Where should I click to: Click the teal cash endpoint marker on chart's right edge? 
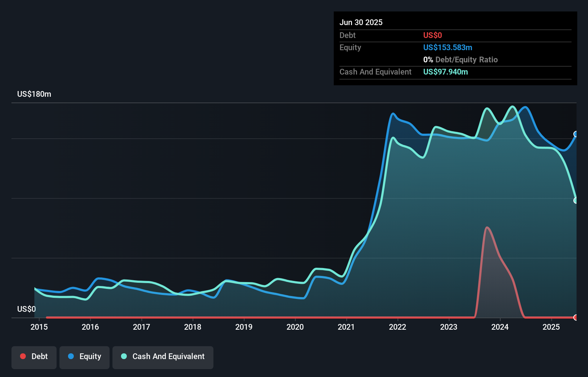point(575,201)
